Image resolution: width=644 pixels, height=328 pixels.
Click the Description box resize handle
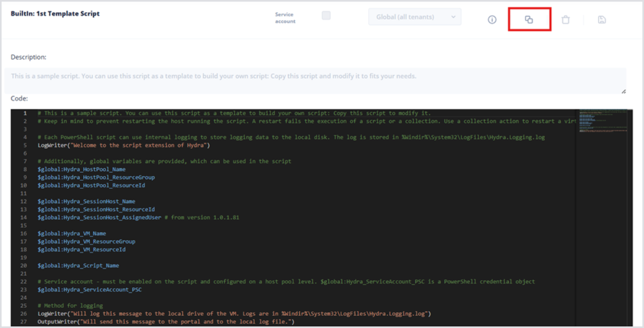623,91
